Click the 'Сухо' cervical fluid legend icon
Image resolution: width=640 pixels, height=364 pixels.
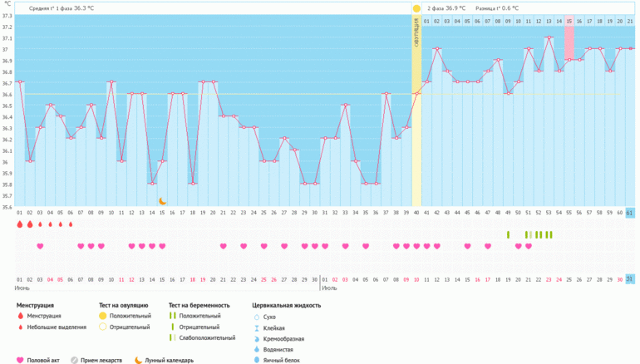(x=254, y=317)
